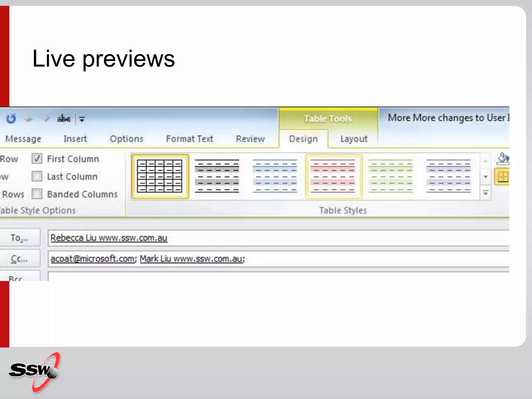The image size is (532, 399).
Task: Open the Message ribbon tab
Action: point(23,139)
